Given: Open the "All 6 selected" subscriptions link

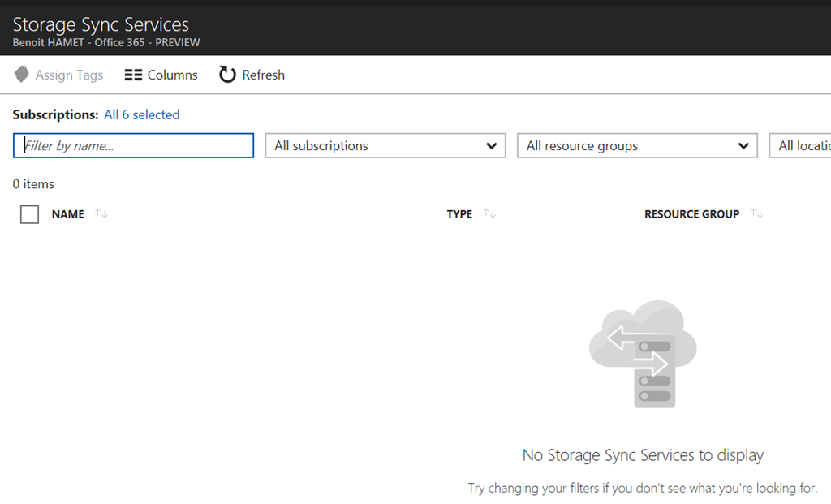Looking at the screenshot, I should point(142,114).
